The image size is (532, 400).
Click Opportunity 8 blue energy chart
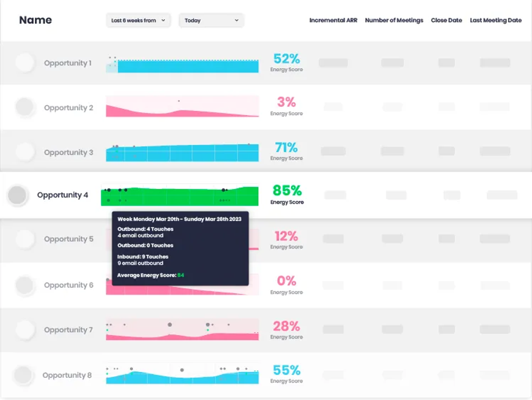tap(182, 374)
